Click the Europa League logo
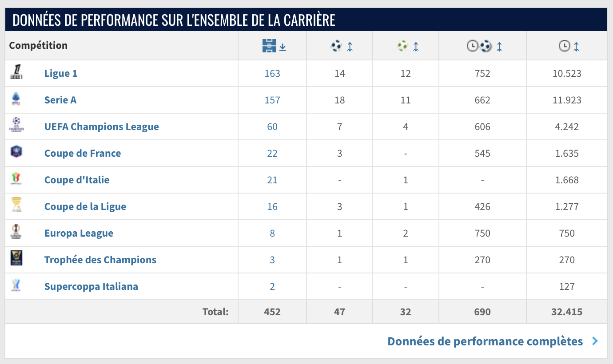 coord(16,232)
